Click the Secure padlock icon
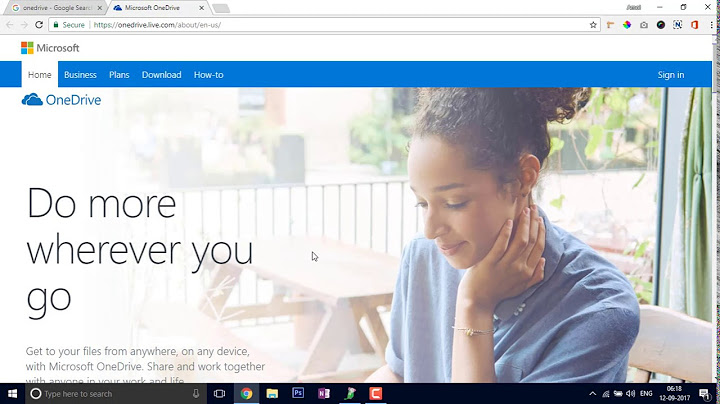This screenshot has height=404, width=720. [x=56, y=25]
